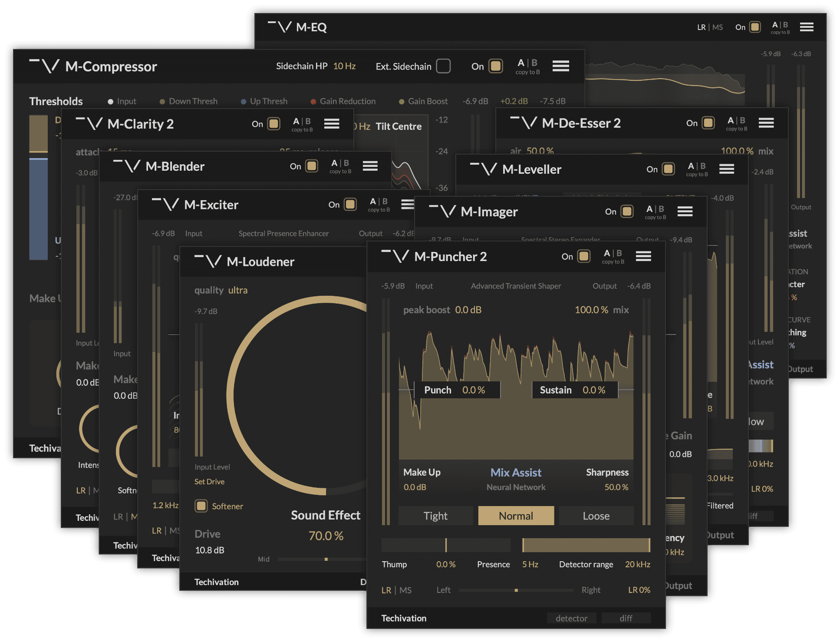Open M-Compressor hamburger menu icon
The height and width of the screenshot is (642, 840).
pyautogui.click(x=560, y=66)
